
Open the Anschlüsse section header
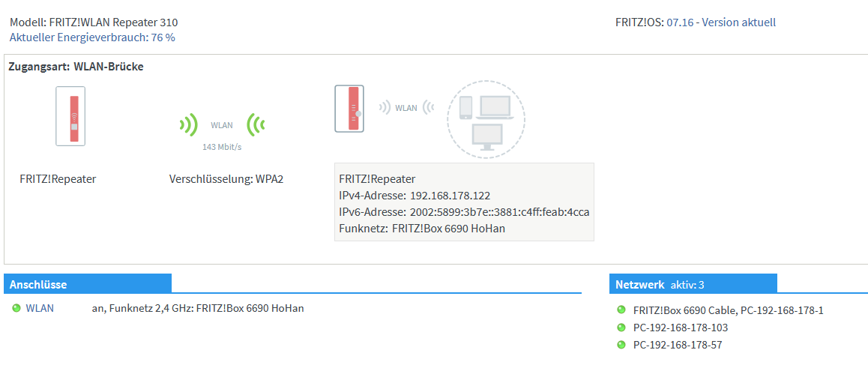click(x=38, y=284)
